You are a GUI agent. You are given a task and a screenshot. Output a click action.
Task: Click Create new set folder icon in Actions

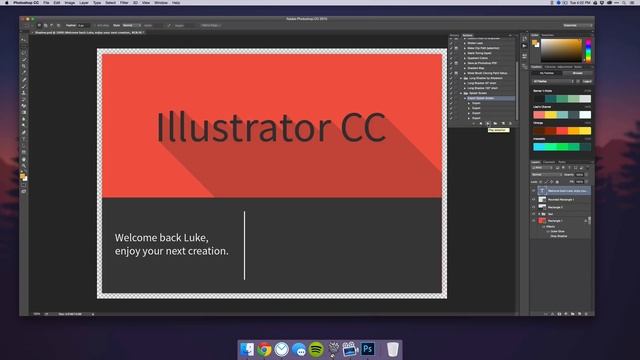pos(495,123)
